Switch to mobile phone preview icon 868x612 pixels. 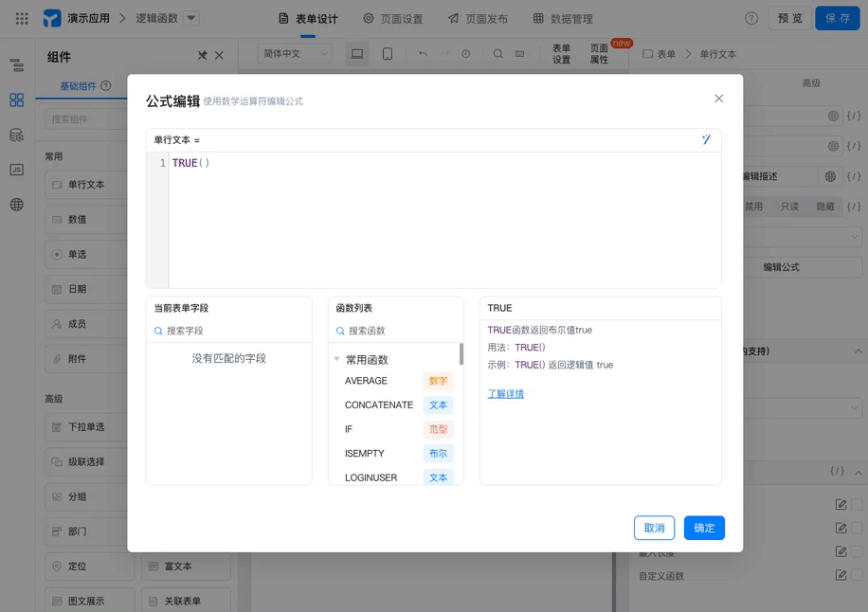pyautogui.click(x=388, y=54)
